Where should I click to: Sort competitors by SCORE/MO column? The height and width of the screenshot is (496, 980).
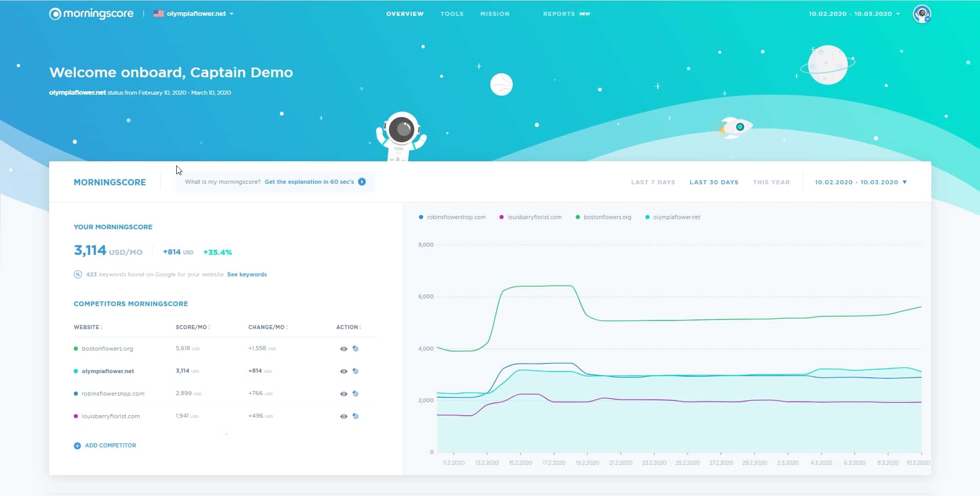coord(193,327)
